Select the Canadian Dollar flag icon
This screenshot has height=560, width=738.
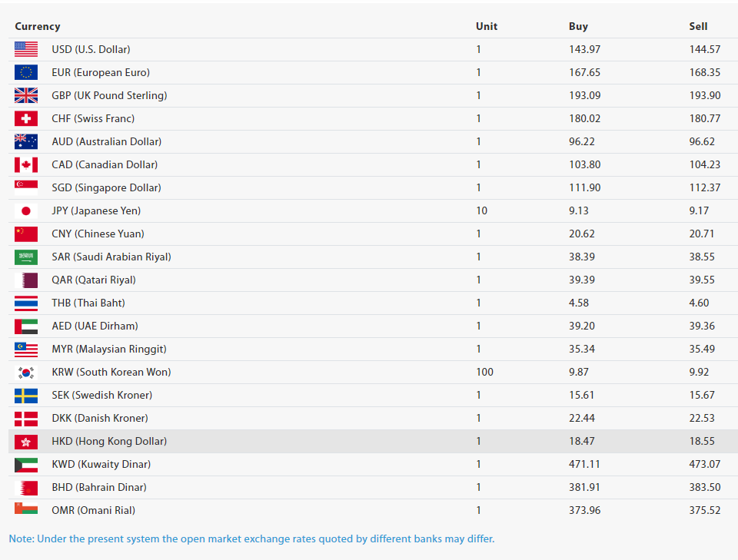tap(26, 164)
